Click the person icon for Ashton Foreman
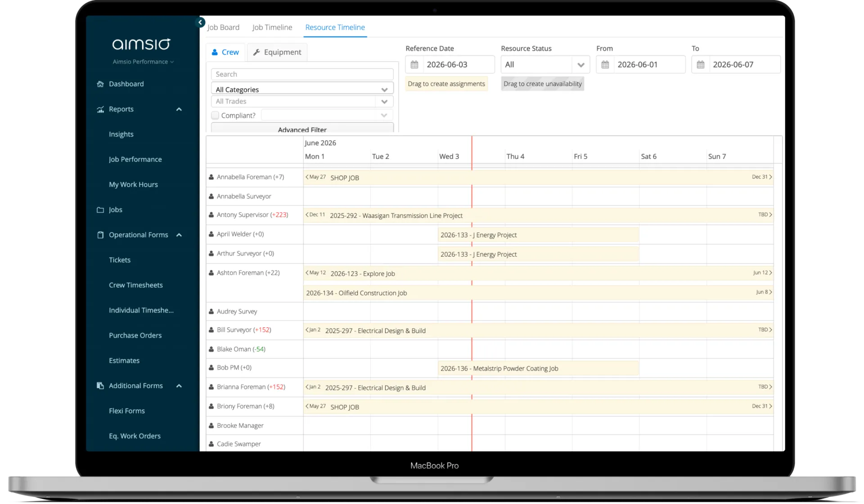The image size is (864, 504). coord(211,273)
